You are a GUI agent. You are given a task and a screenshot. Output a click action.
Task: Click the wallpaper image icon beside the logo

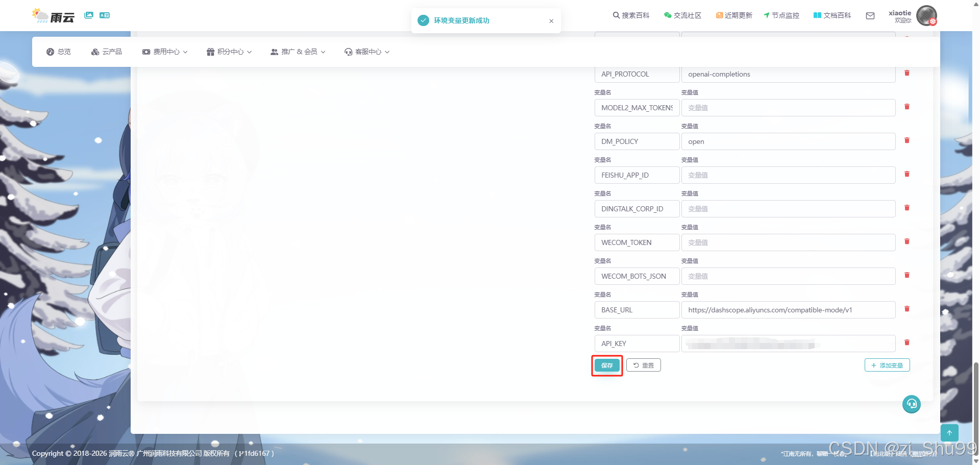[89, 15]
